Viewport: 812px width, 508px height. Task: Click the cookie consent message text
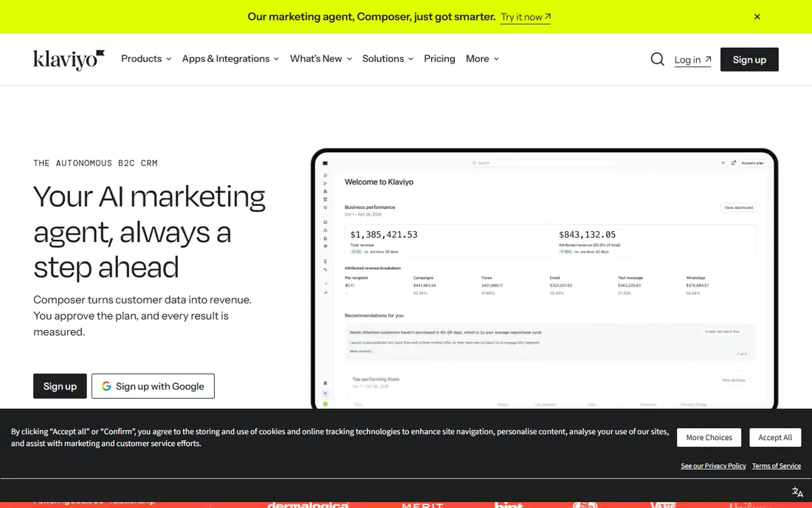(340, 437)
